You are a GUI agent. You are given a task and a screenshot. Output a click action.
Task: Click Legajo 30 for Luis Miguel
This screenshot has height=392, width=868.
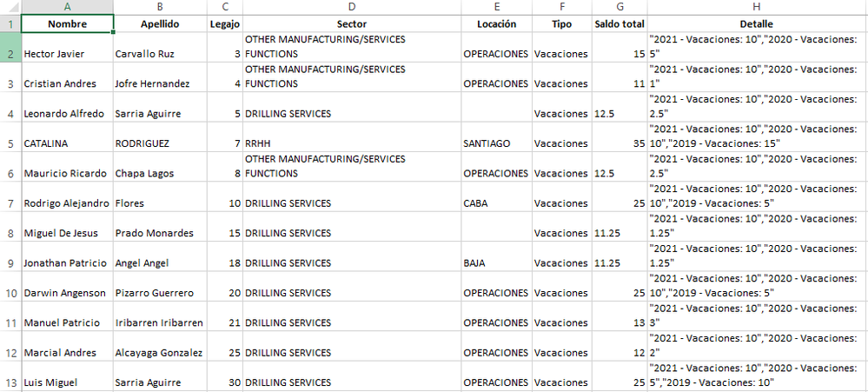225,376
